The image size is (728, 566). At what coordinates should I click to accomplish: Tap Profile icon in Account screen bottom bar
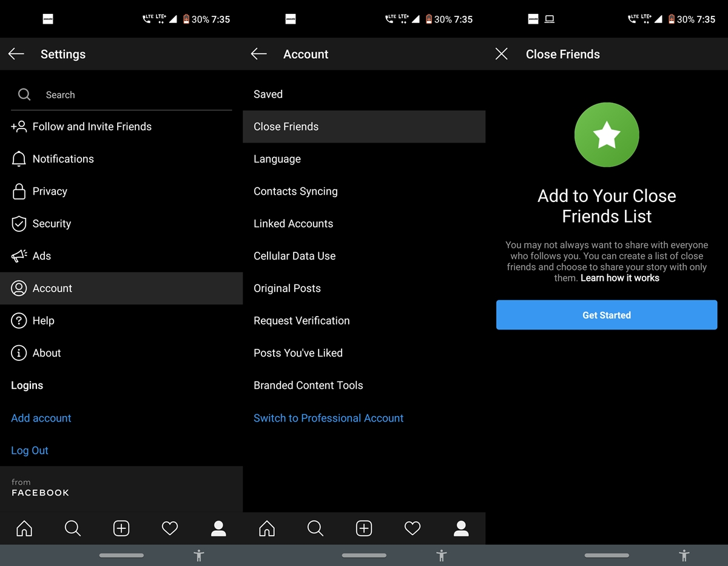click(x=461, y=528)
